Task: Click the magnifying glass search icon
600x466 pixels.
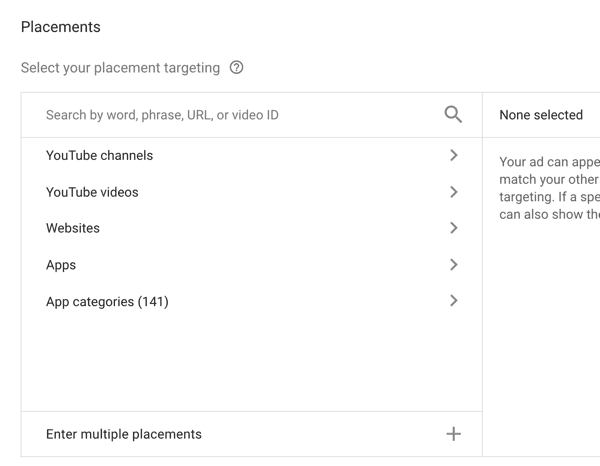Action: 453,115
